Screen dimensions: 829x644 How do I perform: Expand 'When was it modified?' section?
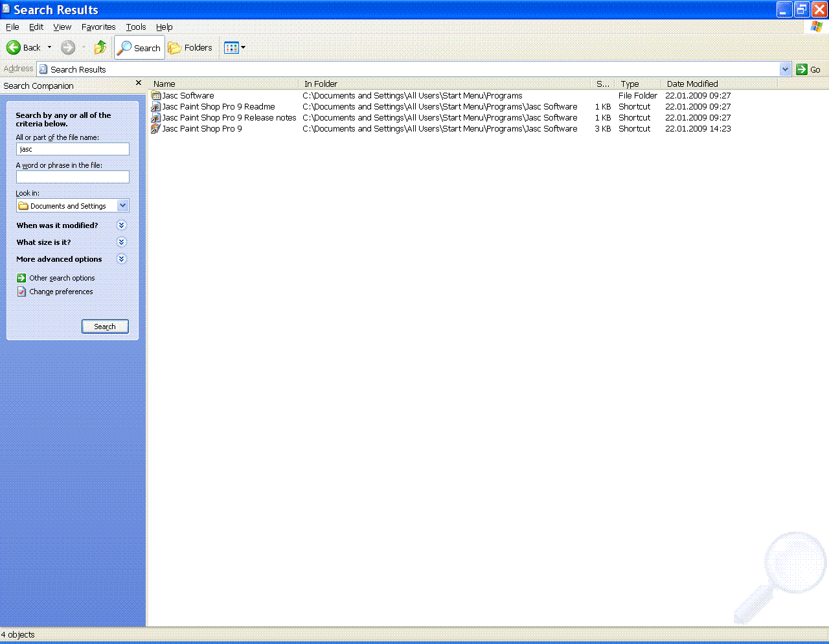[121, 225]
